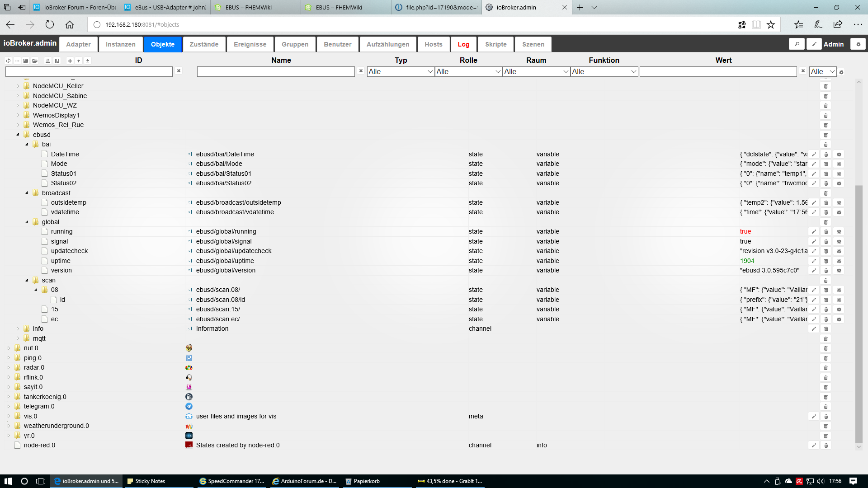The height and width of the screenshot is (488, 868).
Task: Open the Aufzählungen tab
Action: pos(388,44)
